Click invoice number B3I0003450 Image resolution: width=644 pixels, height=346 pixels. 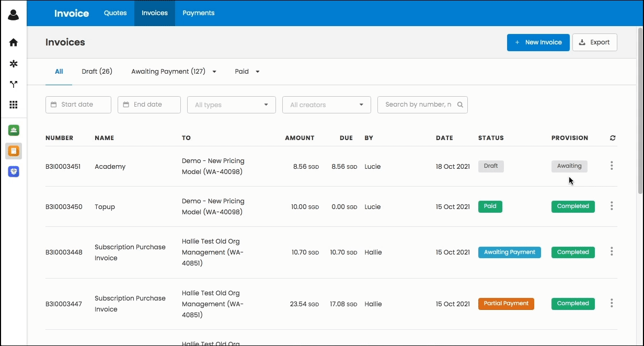click(x=64, y=207)
